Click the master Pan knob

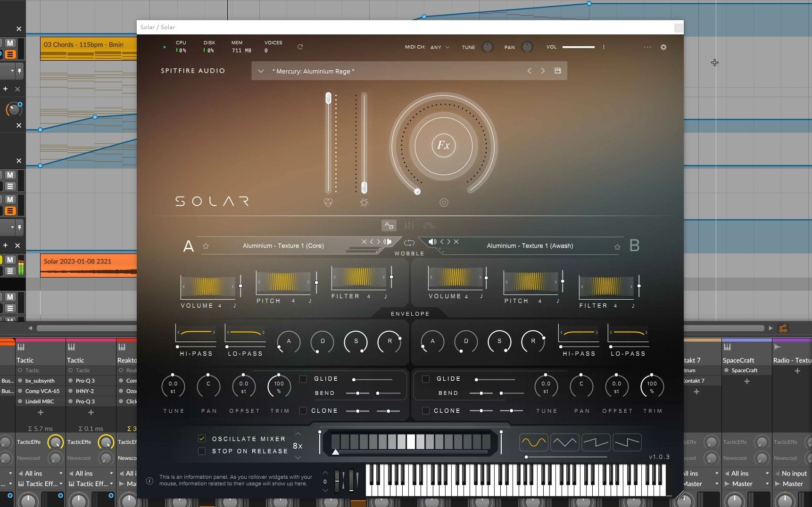click(527, 47)
